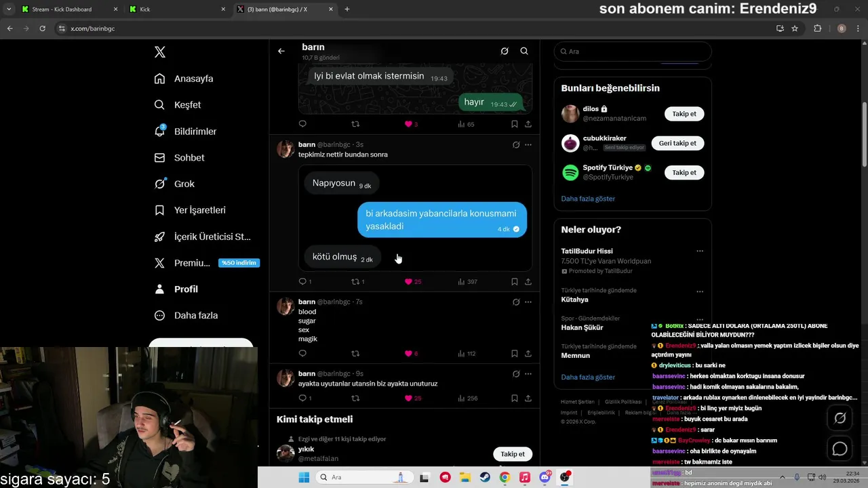Reply to the 'ayakta uyutanlar' post

click(305, 398)
